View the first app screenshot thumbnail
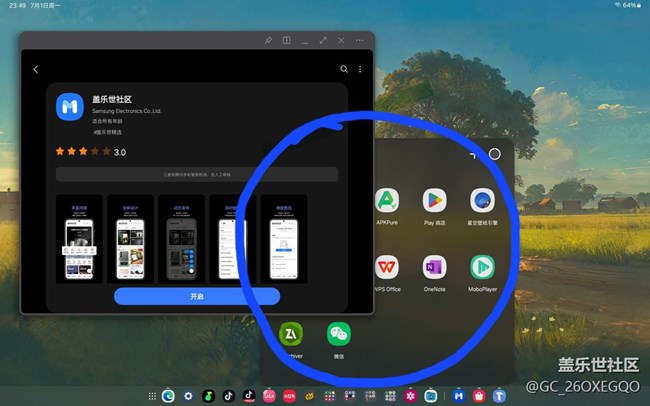Image resolution: width=650 pixels, height=406 pixels. pyautogui.click(x=79, y=238)
